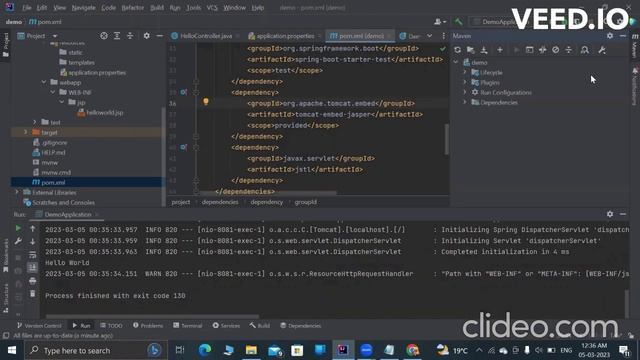Click the up arrow in Run console
The width and height of the screenshot is (640, 360).
point(33,229)
